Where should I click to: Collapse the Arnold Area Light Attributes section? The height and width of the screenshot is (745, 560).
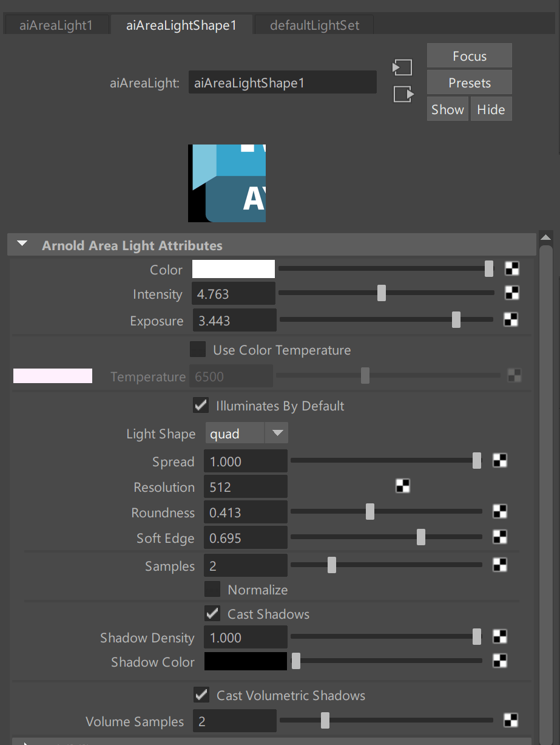23,245
